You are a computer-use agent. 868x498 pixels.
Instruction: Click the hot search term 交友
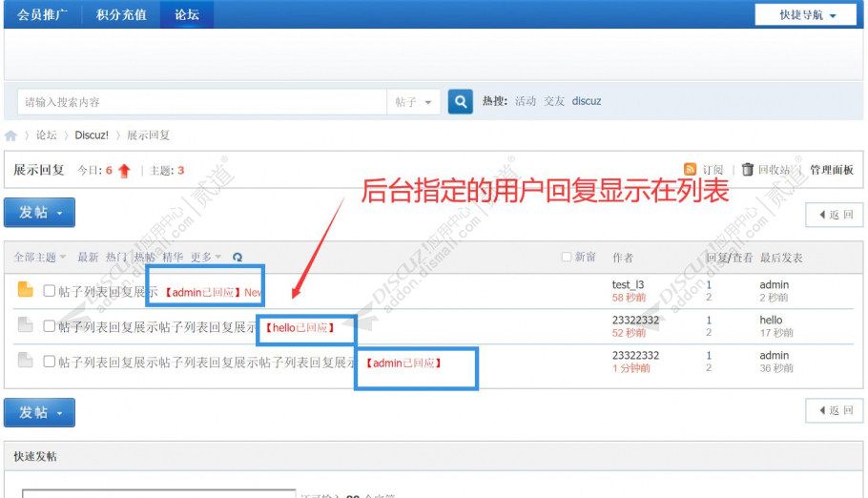(554, 101)
